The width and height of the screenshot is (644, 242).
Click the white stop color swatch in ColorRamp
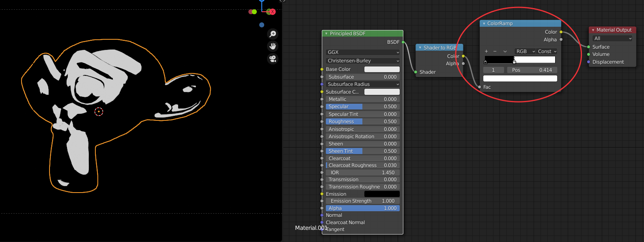point(520,79)
